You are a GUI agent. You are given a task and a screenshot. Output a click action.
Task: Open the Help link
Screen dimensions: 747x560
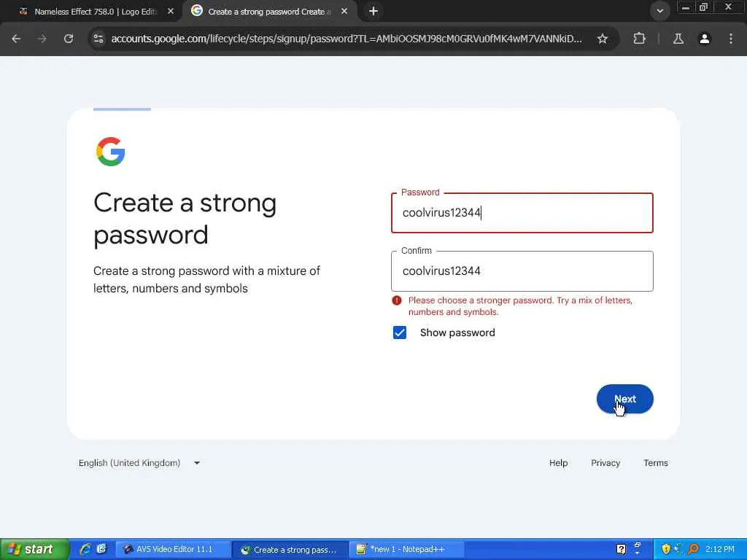coord(558,463)
